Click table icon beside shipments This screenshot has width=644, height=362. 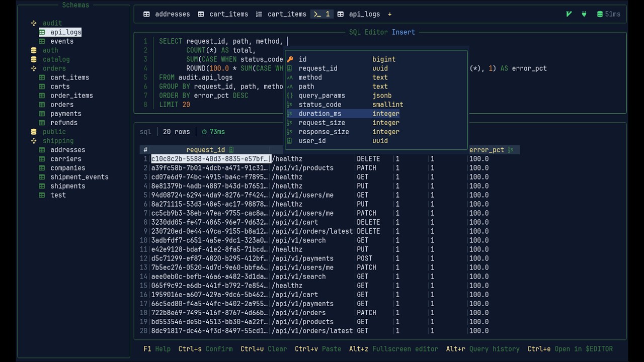[x=42, y=186]
